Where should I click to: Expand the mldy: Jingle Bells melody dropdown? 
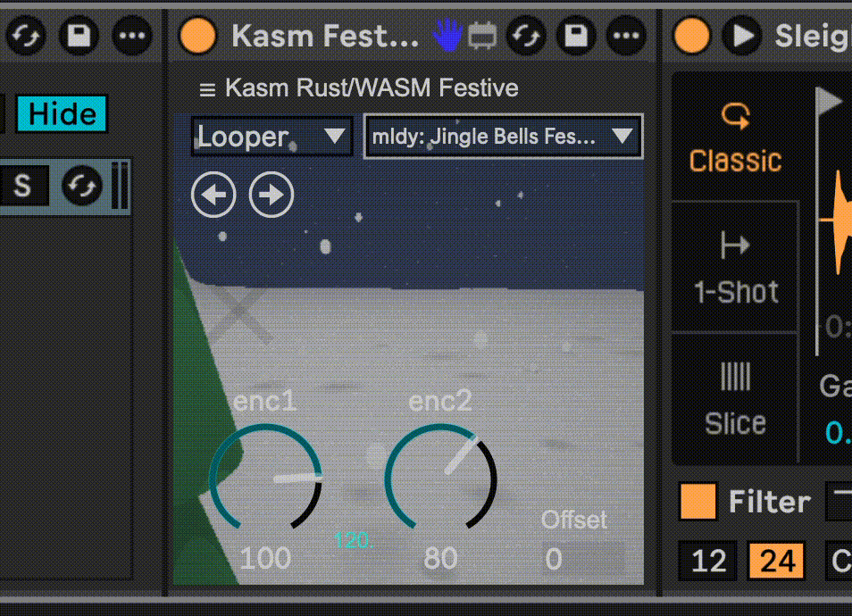[503, 137]
